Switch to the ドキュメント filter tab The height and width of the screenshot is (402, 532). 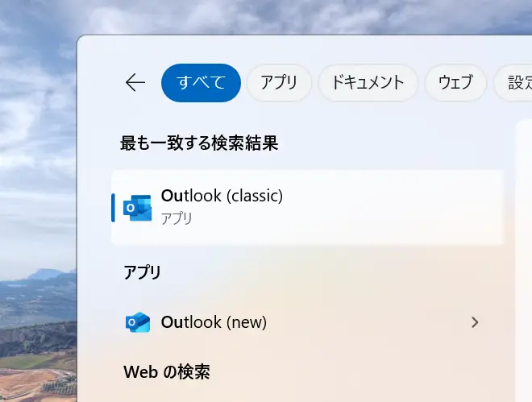point(368,83)
